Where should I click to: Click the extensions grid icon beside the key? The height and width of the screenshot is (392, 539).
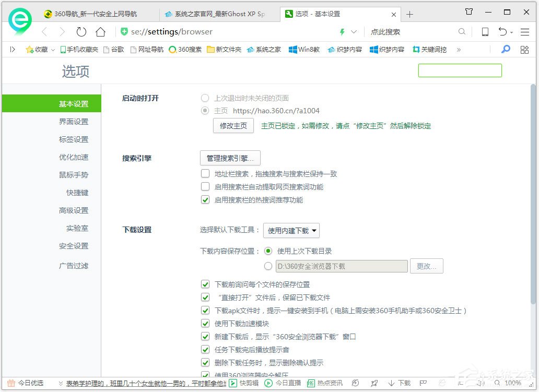[x=524, y=50]
